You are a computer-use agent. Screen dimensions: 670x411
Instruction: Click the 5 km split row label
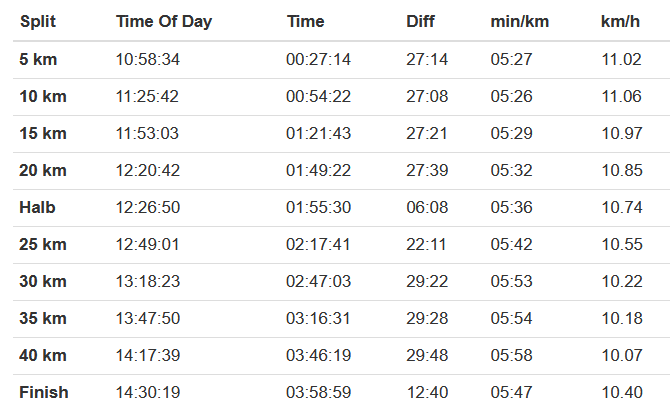[38, 60]
